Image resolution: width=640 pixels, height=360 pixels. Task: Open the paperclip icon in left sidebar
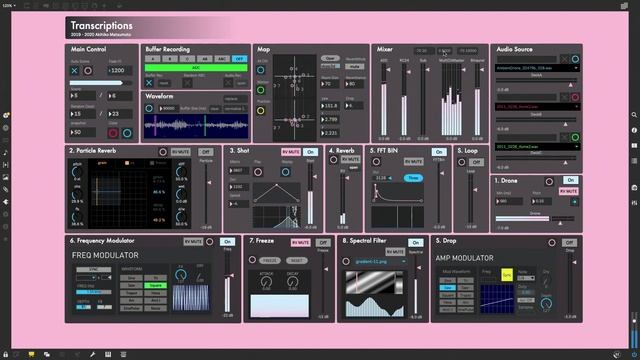click(x=5, y=189)
